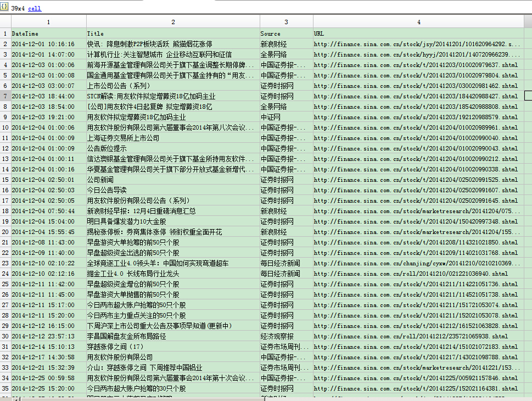Select title 新浪财经早报：12月4日重磅消息汇总
The image size is (532, 401).
173,211
